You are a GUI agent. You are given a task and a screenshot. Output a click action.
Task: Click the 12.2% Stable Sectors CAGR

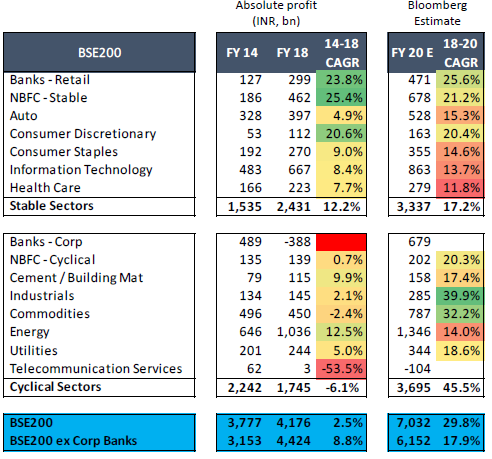(x=342, y=207)
